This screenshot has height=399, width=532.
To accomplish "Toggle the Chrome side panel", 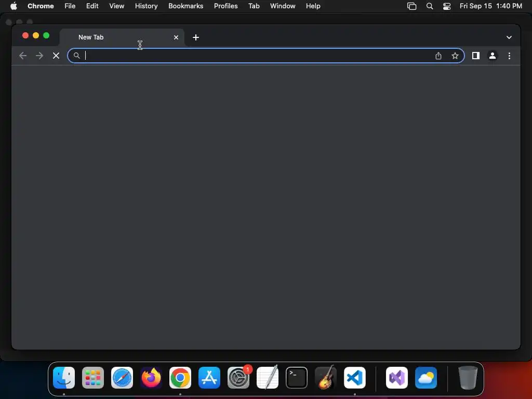I will (476, 56).
